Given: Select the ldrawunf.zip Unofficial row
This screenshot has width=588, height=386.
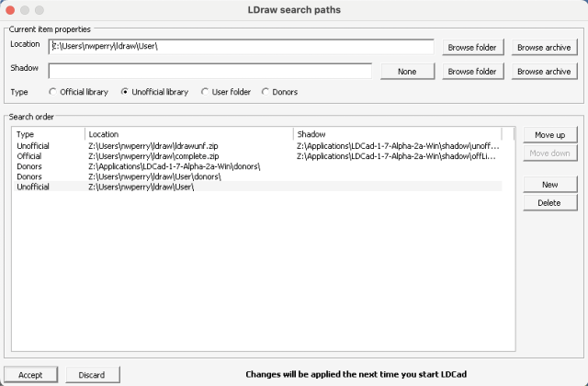Looking at the screenshot, I should tap(257, 146).
